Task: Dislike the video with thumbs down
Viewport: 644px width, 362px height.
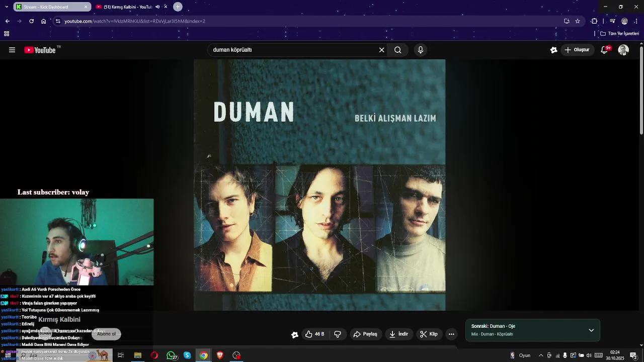Action: 338,334
